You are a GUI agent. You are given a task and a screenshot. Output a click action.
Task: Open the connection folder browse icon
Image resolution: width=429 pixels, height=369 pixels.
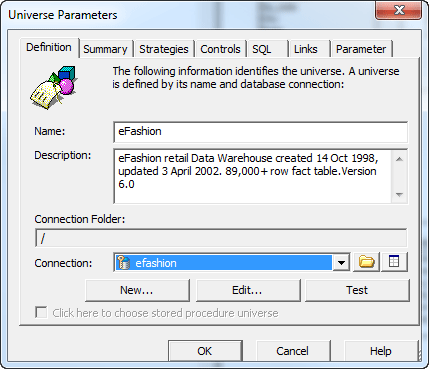pyautogui.click(x=366, y=262)
